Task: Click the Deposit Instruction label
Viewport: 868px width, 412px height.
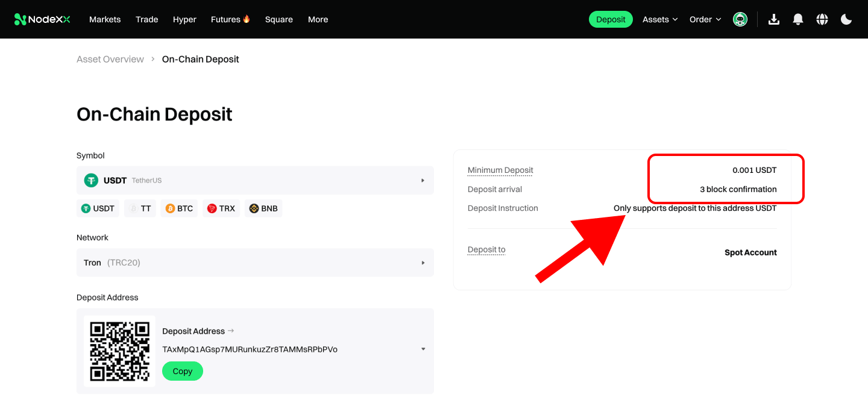Action: coord(503,208)
